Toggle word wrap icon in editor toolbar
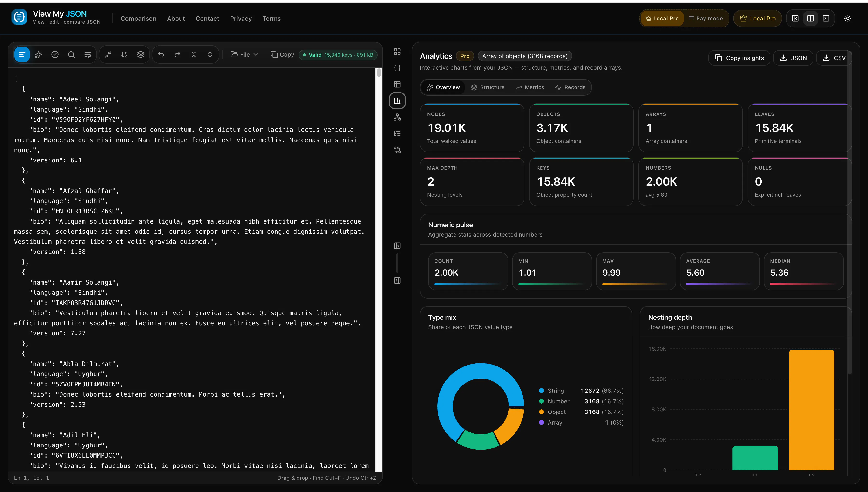 coord(88,54)
